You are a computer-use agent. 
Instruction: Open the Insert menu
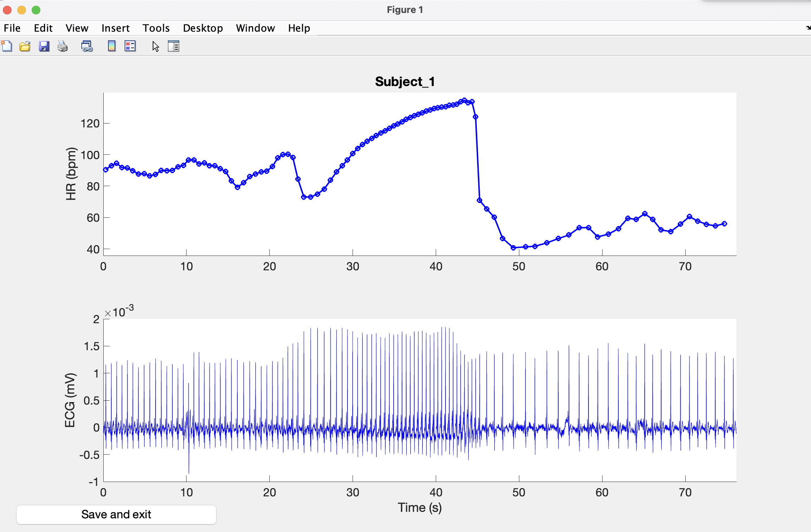pyautogui.click(x=115, y=28)
